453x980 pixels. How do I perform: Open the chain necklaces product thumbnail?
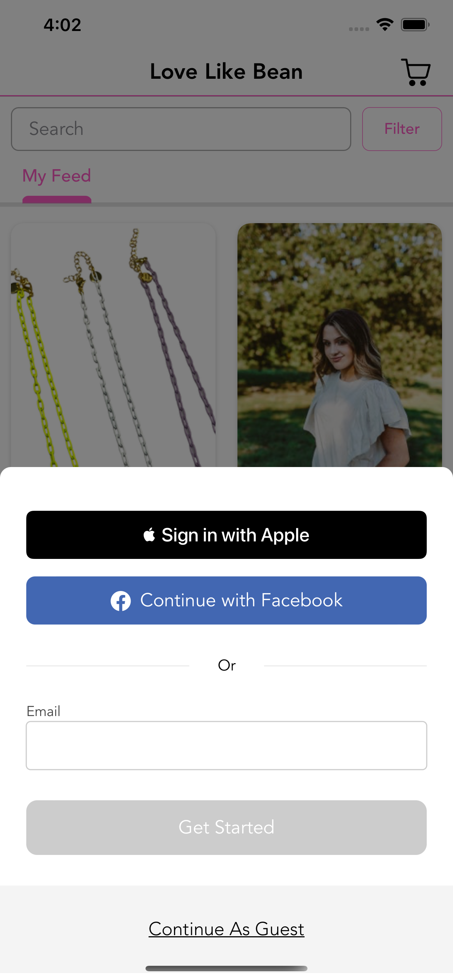[113, 345]
